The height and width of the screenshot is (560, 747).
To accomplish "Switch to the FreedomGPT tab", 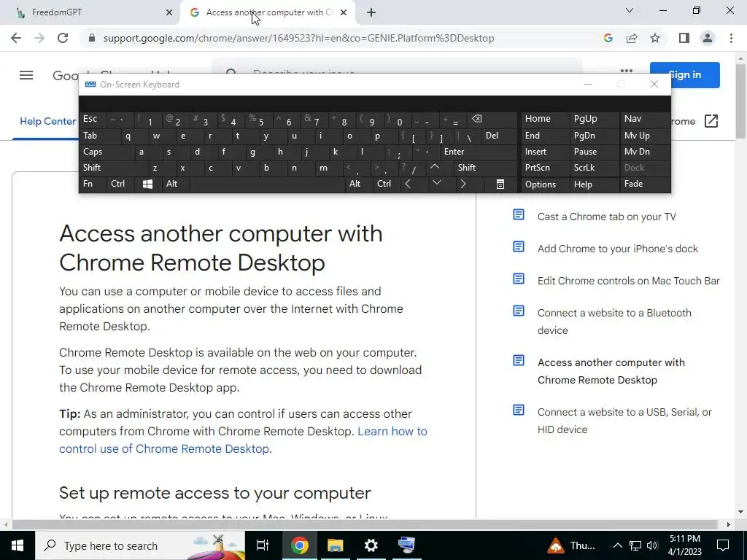I will tap(90, 13).
